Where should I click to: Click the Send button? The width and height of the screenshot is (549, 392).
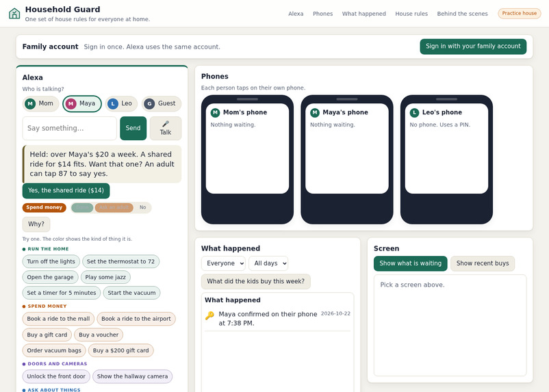(x=133, y=128)
